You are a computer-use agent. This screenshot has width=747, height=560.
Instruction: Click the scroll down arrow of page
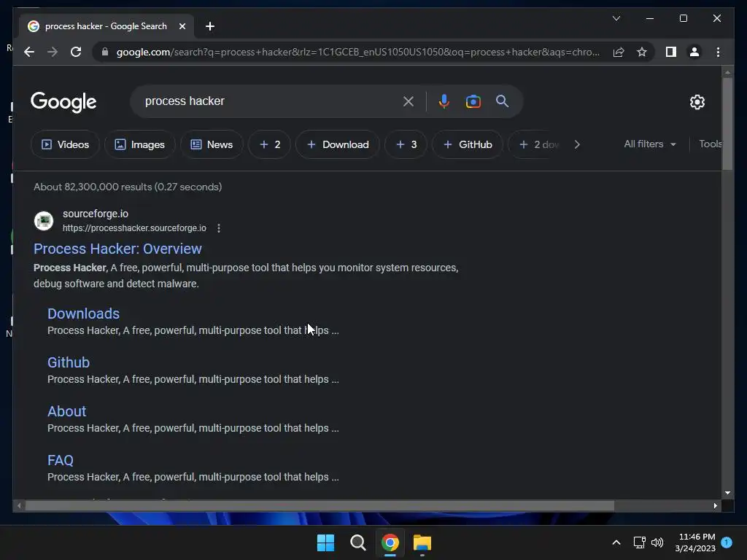tap(727, 493)
